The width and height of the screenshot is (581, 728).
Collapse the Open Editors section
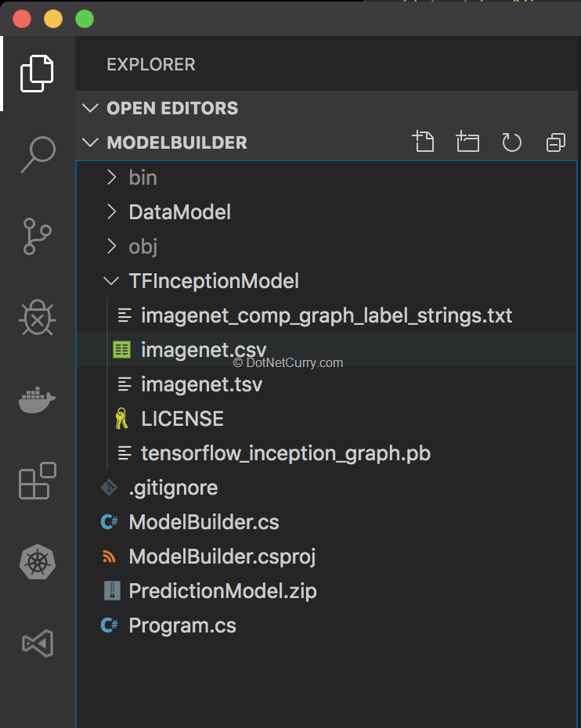point(171,108)
